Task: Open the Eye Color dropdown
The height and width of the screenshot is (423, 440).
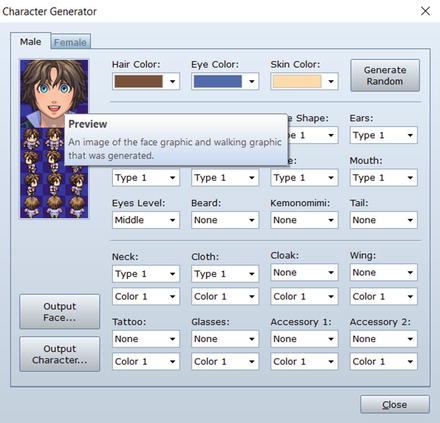Action: [225, 81]
